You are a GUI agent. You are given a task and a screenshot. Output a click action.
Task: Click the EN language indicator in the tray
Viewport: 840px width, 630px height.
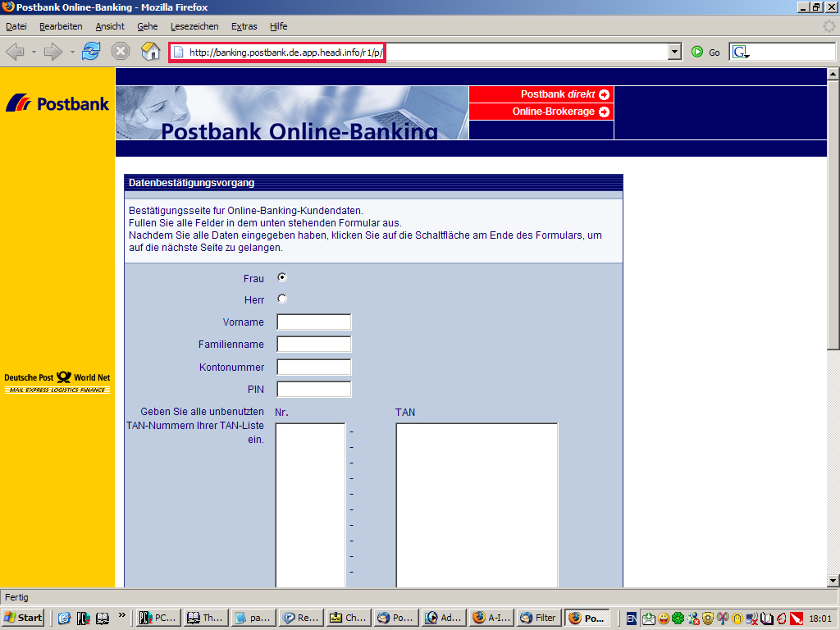pos(632,619)
